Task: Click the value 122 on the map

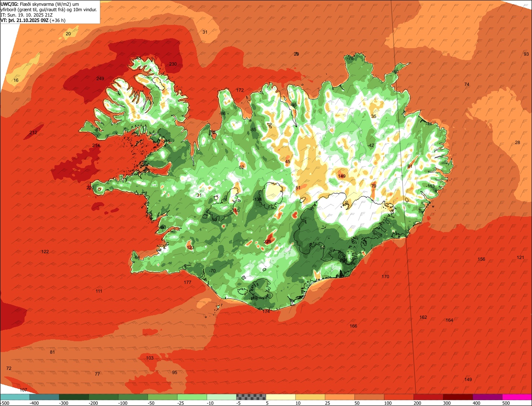Action: [x=45, y=252]
